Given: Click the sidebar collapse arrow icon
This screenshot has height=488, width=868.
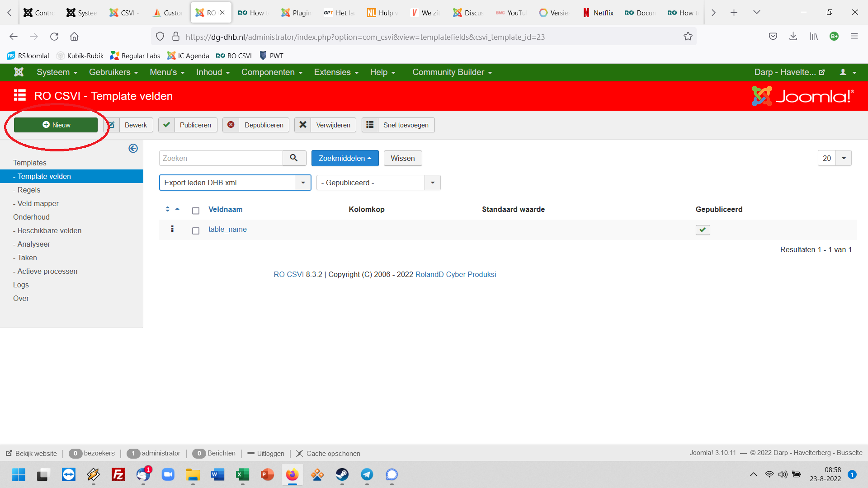Looking at the screenshot, I should point(133,148).
